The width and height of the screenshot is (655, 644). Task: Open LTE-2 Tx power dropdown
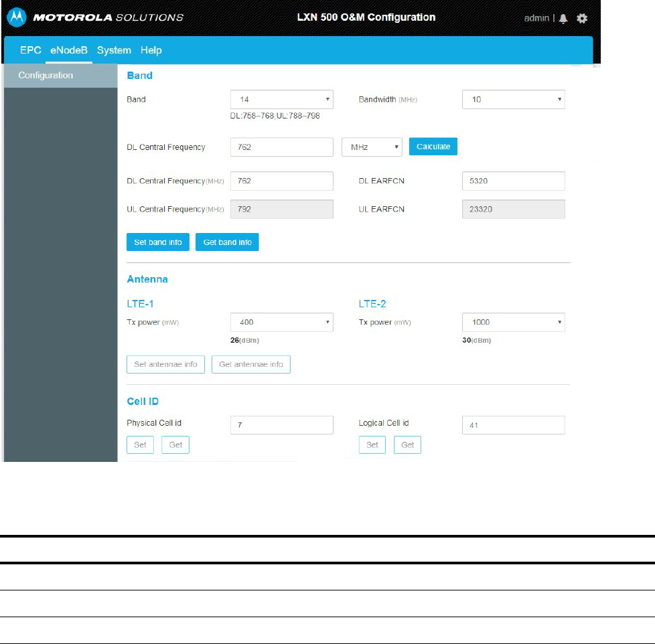tap(514, 322)
